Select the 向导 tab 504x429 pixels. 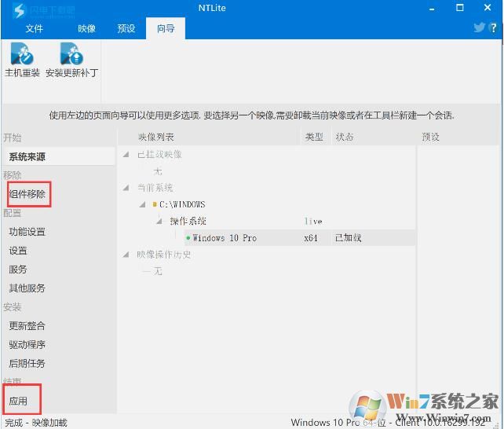point(166,28)
